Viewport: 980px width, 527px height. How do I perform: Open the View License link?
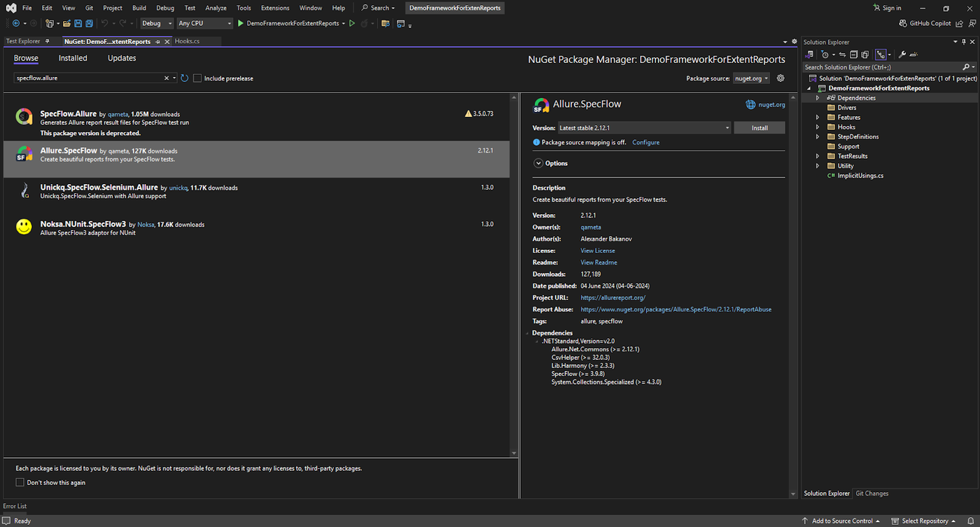(x=598, y=251)
